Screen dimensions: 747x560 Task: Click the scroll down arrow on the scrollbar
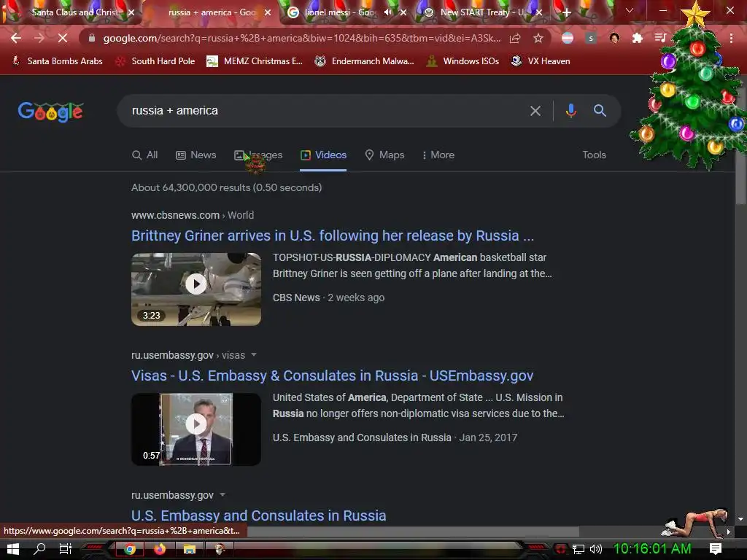[740, 519]
